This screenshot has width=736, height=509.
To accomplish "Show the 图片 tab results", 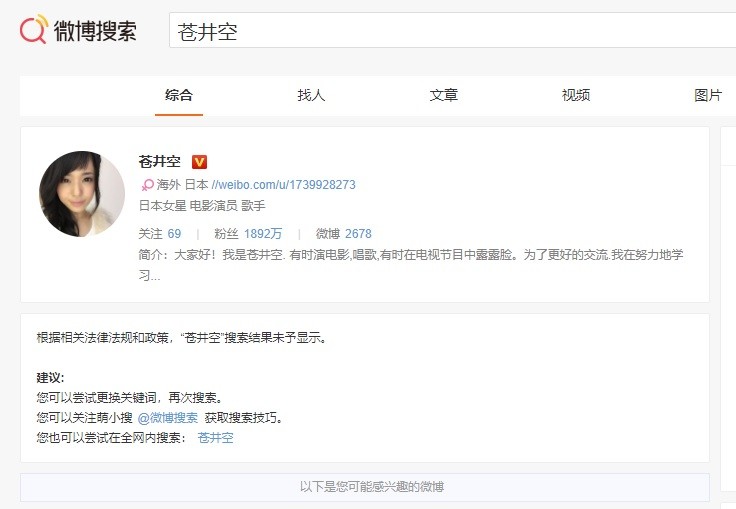I will [708, 95].
